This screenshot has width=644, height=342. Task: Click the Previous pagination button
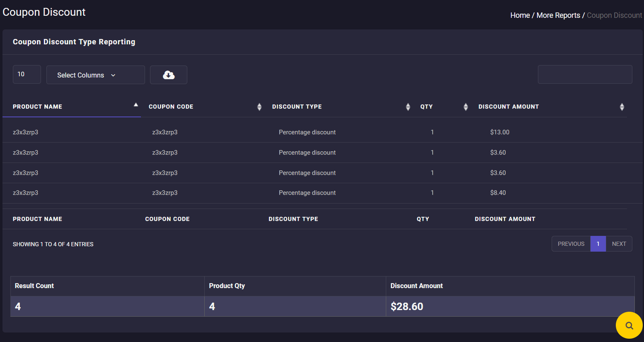pos(571,244)
